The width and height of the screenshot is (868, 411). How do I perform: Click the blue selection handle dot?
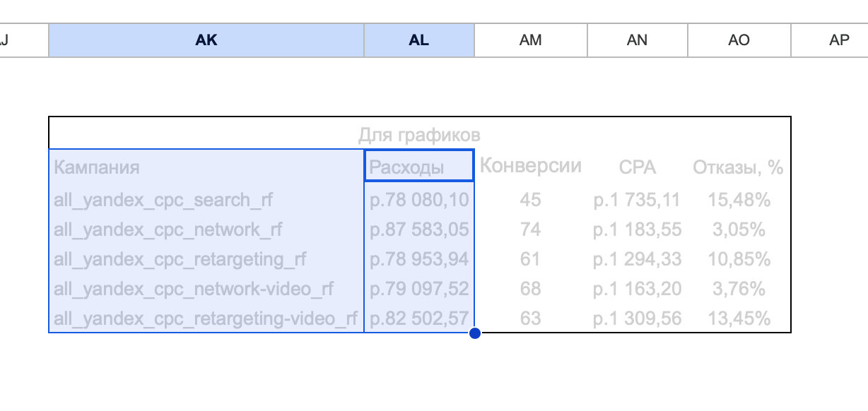(474, 331)
